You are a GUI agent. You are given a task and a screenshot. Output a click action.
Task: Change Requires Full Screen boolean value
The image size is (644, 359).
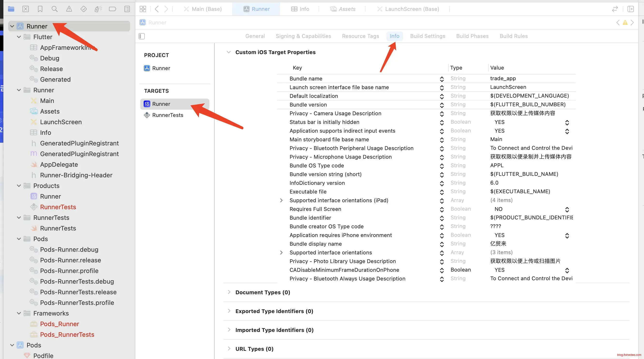coord(567,209)
